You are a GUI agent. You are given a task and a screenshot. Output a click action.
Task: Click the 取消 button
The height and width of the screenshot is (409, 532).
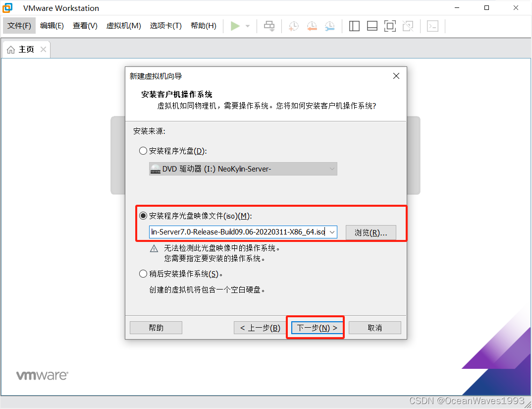(375, 328)
